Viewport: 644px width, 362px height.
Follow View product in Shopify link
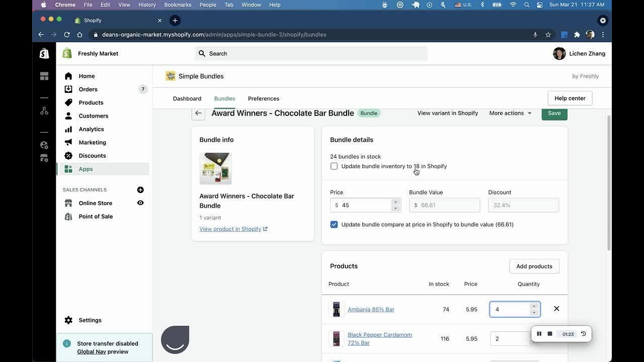coord(233,229)
